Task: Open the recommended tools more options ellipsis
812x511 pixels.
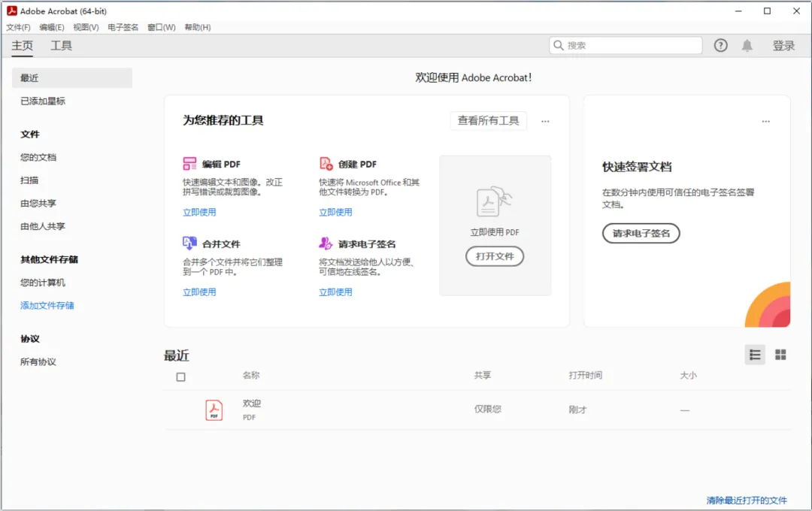Action: pyautogui.click(x=545, y=121)
